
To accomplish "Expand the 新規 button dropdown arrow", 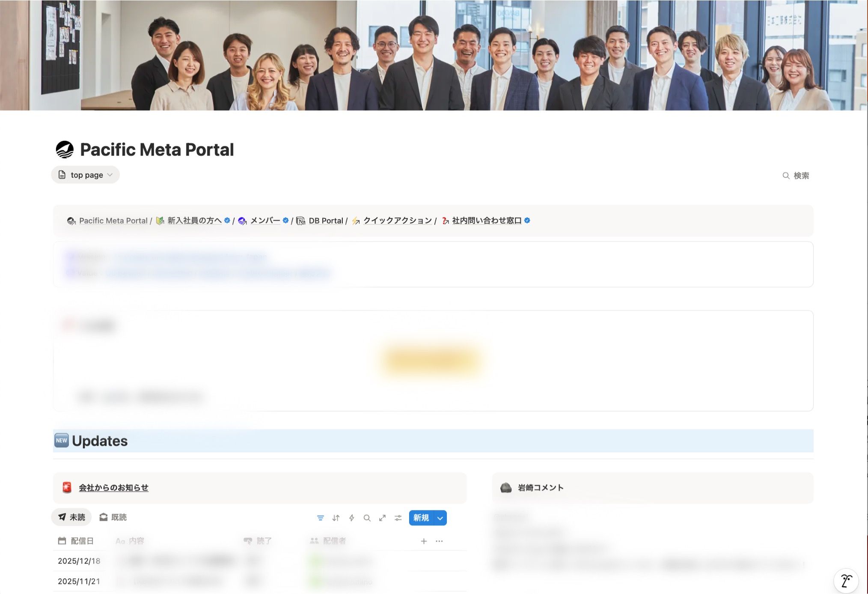I will click(x=440, y=518).
